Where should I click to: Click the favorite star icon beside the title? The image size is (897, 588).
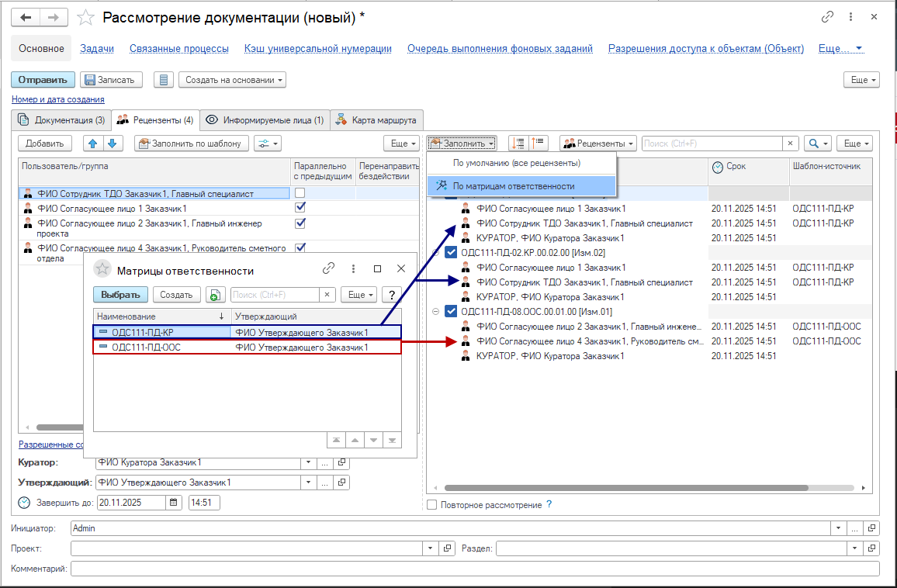86,18
